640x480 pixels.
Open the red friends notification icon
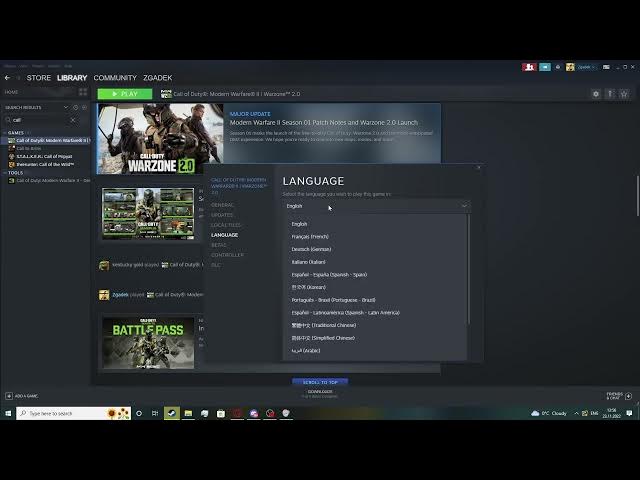click(x=529, y=67)
